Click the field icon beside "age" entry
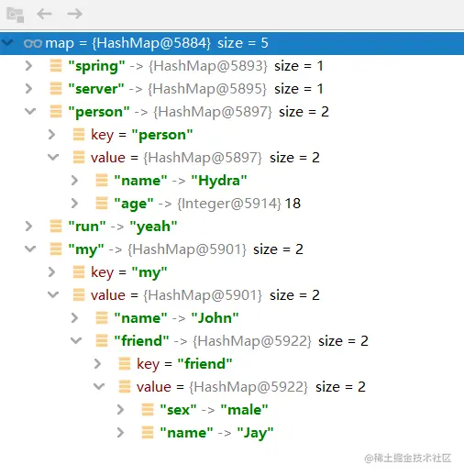The height and width of the screenshot is (476, 464). tap(102, 204)
